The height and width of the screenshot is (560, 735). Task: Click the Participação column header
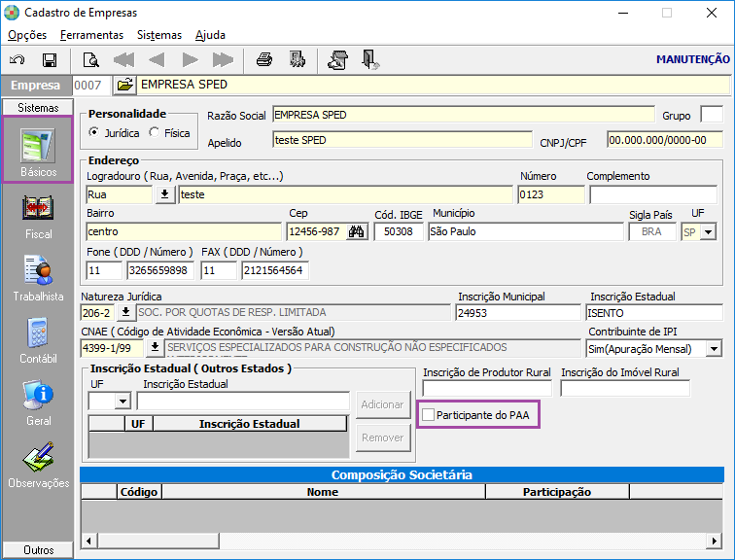tap(557, 492)
